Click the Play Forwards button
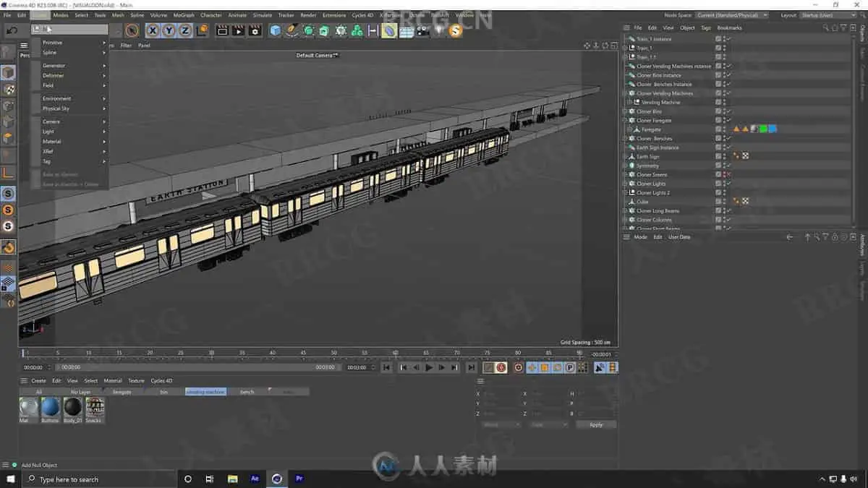Viewport: 868px width, 488px height. tap(429, 367)
